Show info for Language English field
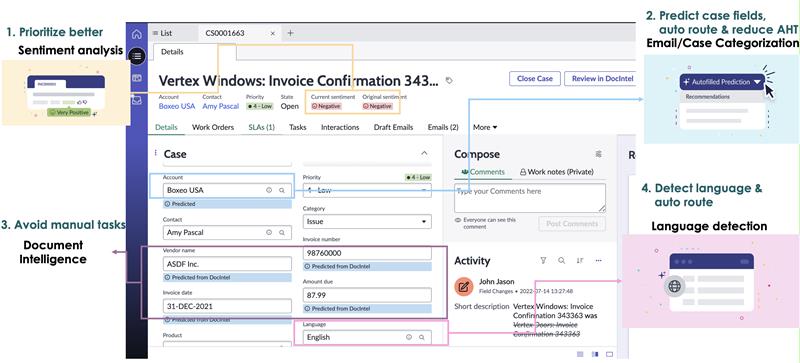This screenshot has width=800, height=363. click(408, 337)
